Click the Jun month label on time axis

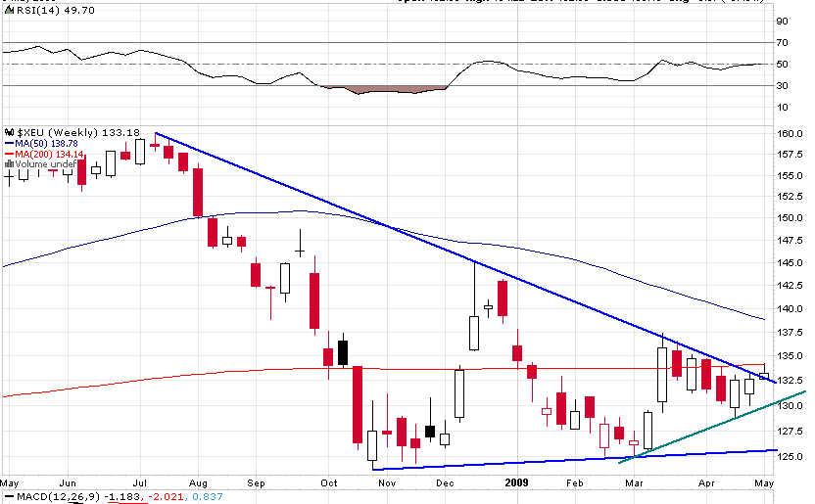tap(69, 482)
